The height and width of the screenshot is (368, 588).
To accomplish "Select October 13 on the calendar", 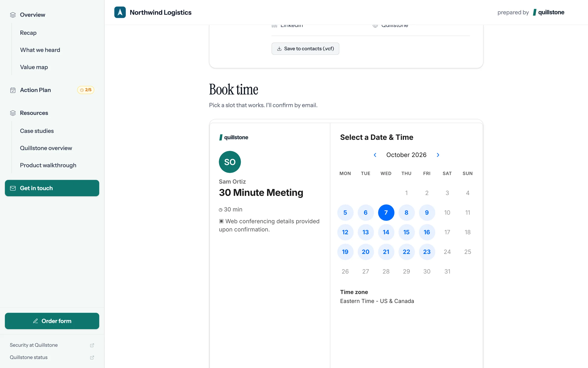I will click(x=366, y=232).
